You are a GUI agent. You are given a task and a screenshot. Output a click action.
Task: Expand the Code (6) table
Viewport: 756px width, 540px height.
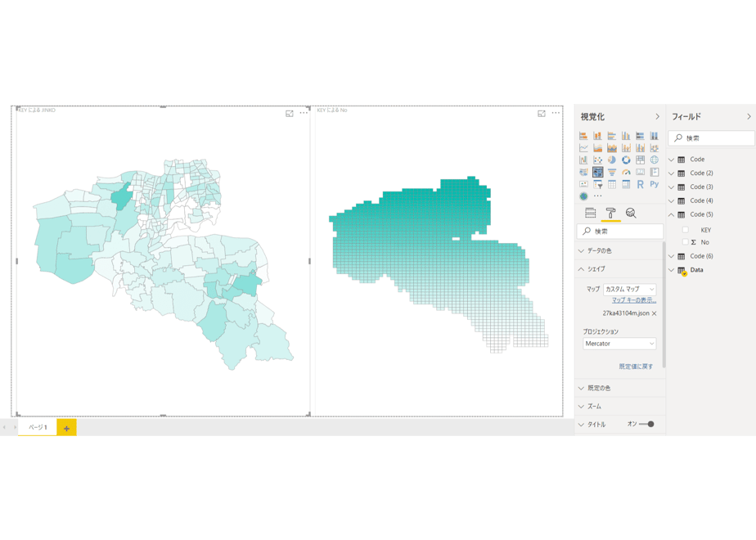pos(671,257)
